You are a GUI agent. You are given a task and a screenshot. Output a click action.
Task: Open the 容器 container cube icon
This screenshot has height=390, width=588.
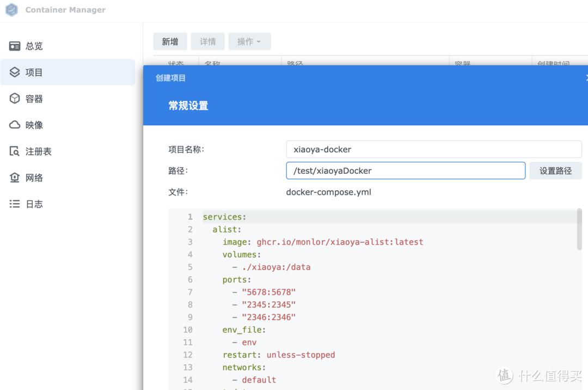[x=15, y=99]
